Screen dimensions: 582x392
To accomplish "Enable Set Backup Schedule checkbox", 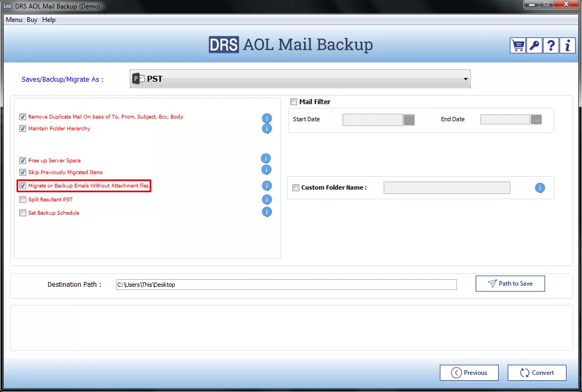I will [22, 213].
